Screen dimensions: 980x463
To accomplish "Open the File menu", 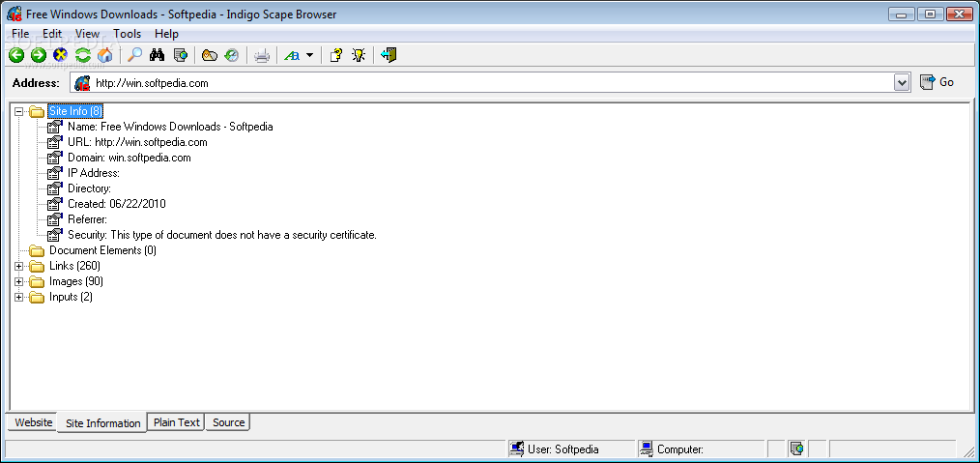I will point(20,34).
